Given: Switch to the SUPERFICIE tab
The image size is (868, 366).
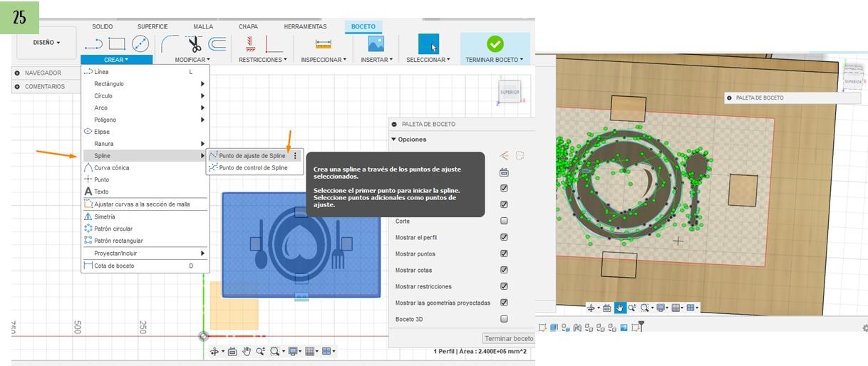Looking at the screenshot, I should pos(153,26).
